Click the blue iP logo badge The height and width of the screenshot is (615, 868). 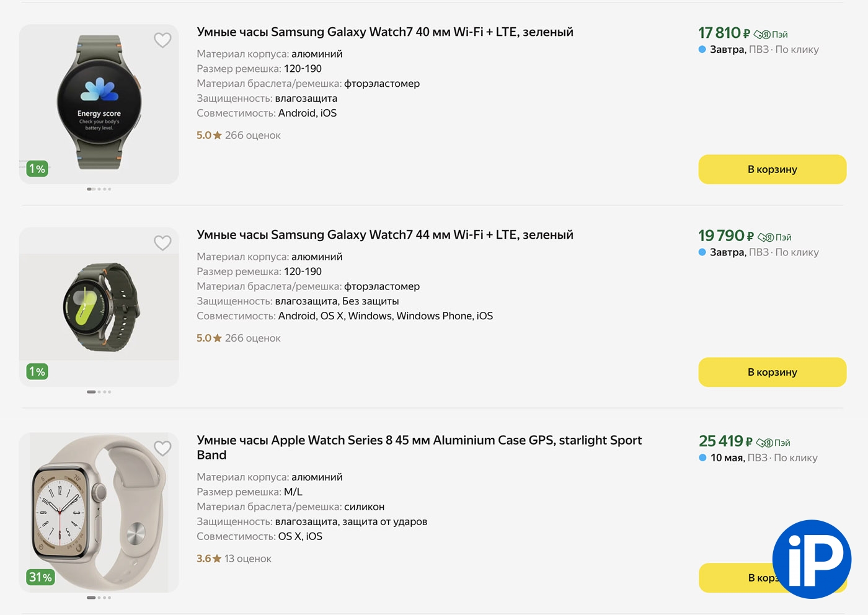click(x=812, y=559)
